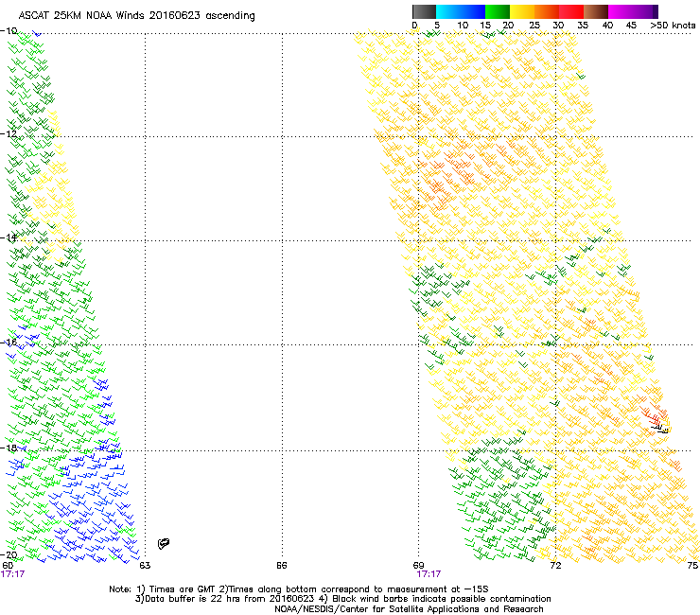This screenshot has width=700, height=615.
Task: Click the '-20' latitude axis label
Action: [x=9, y=555]
